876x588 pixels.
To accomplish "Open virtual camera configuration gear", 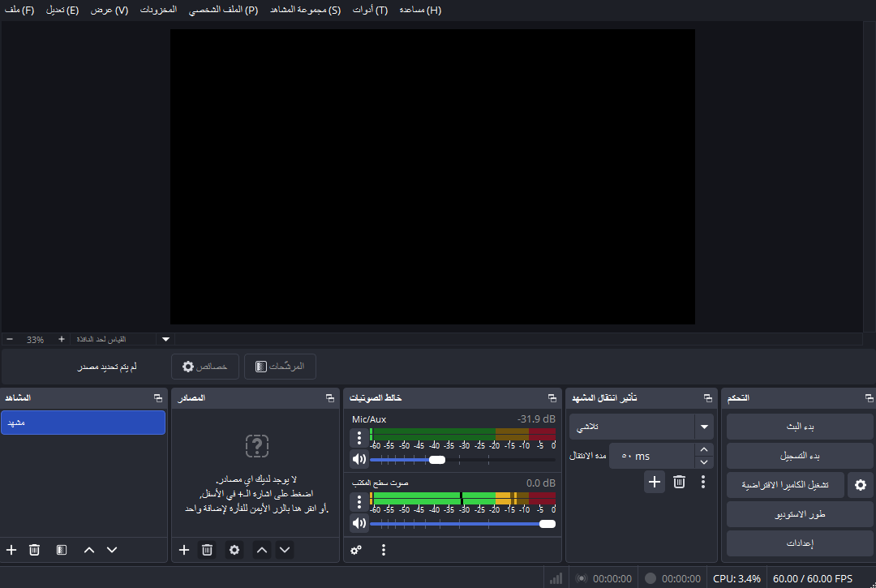I will point(861,484).
